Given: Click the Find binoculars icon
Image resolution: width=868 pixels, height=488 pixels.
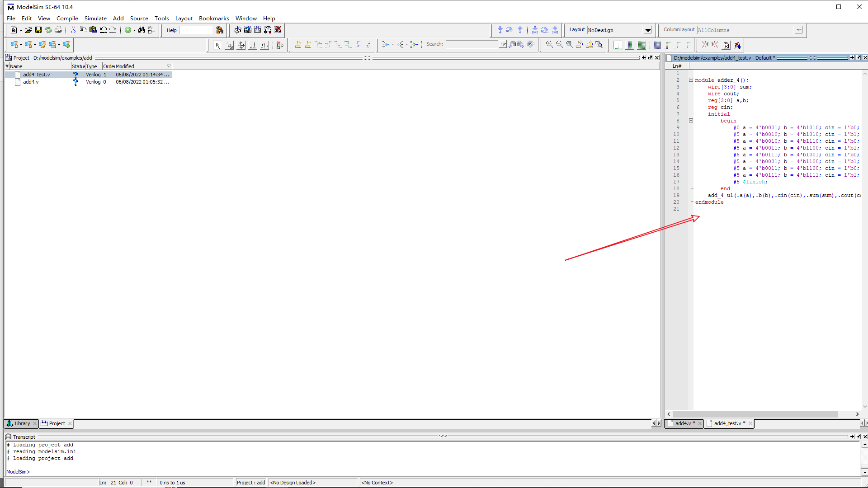Looking at the screenshot, I should (x=142, y=30).
